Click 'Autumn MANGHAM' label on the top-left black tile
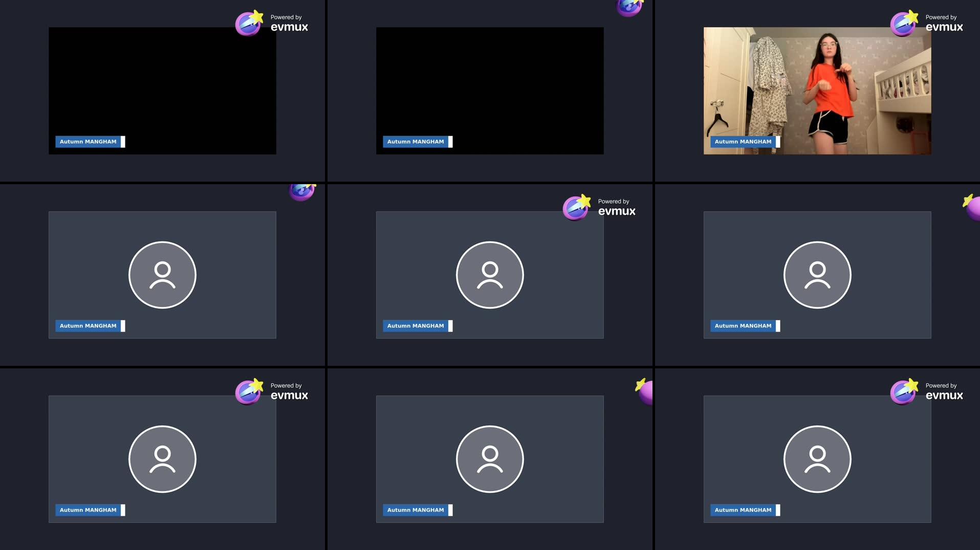The image size is (980, 550). click(x=90, y=142)
